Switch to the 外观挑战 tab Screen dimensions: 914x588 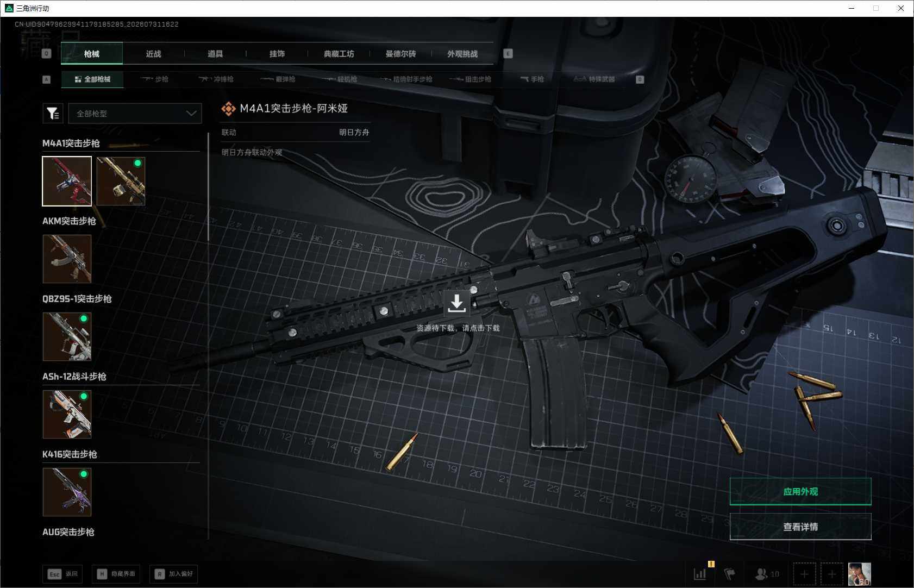pyautogui.click(x=462, y=54)
